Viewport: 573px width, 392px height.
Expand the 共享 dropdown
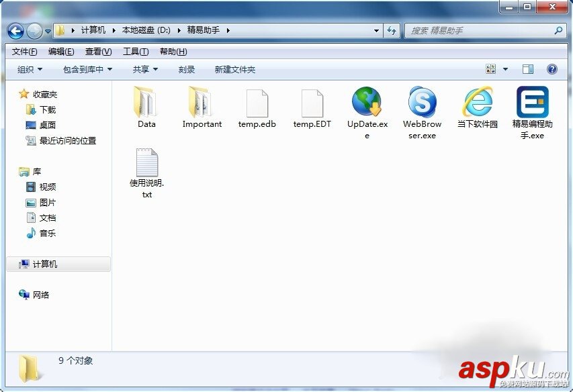tap(145, 69)
